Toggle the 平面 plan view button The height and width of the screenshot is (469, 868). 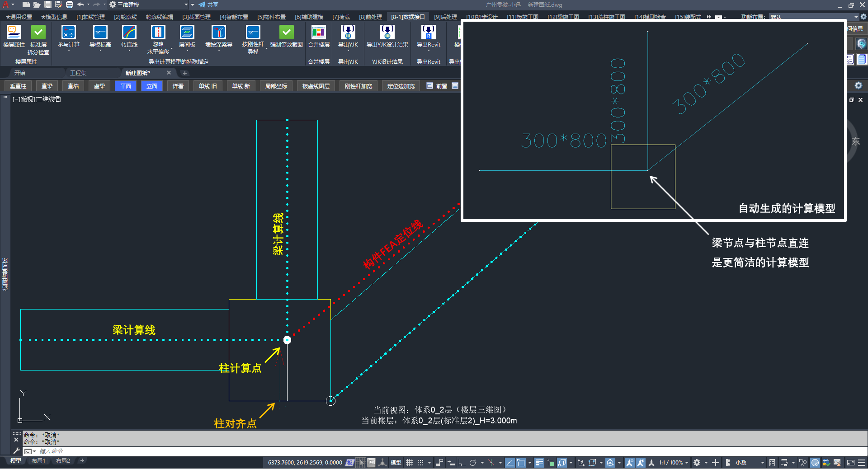(126, 86)
